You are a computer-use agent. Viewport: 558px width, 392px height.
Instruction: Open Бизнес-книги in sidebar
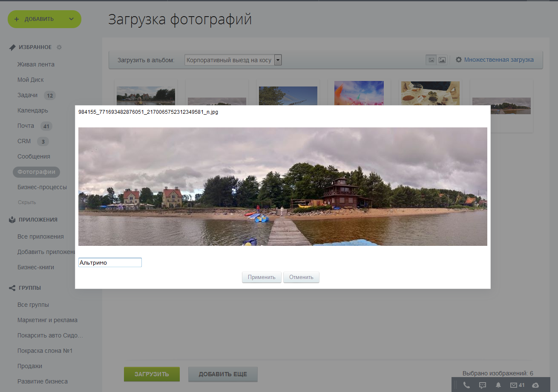[36, 268]
